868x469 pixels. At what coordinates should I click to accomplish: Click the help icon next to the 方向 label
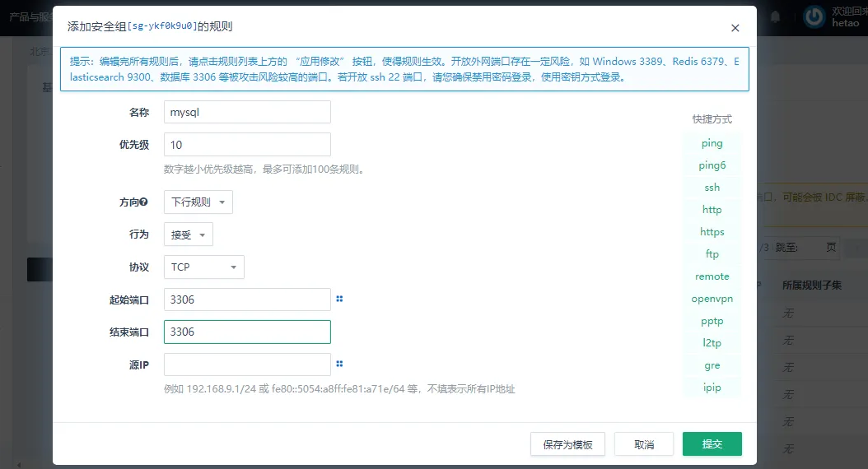(144, 202)
